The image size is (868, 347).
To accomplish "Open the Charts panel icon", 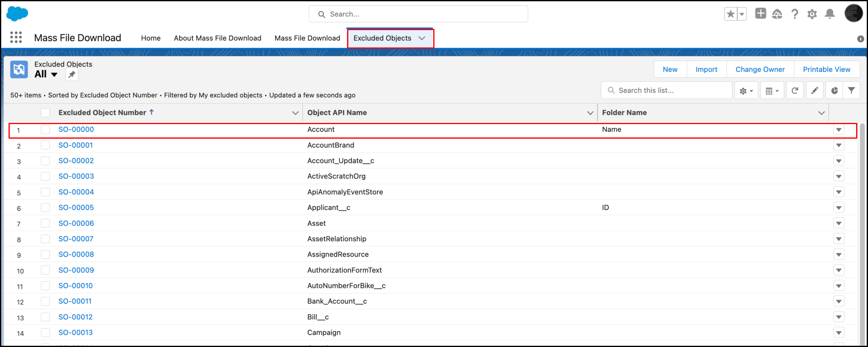I will click(x=834, y=91).
